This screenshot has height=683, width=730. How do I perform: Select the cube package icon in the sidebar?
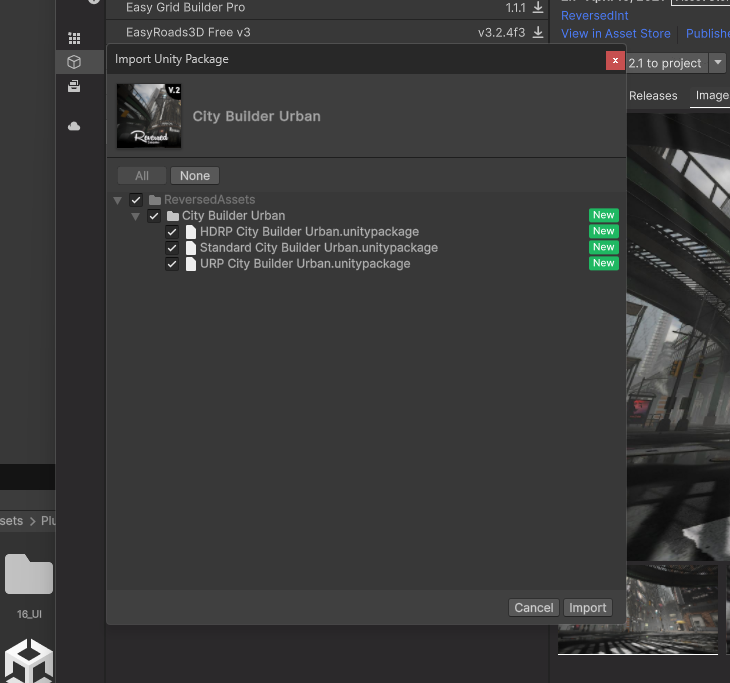tap(74, 62)
